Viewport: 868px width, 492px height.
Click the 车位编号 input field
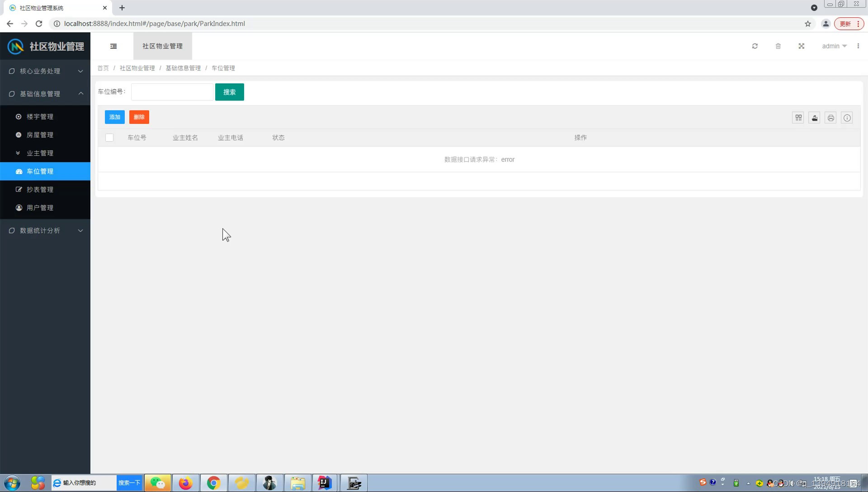coord(172,92)
